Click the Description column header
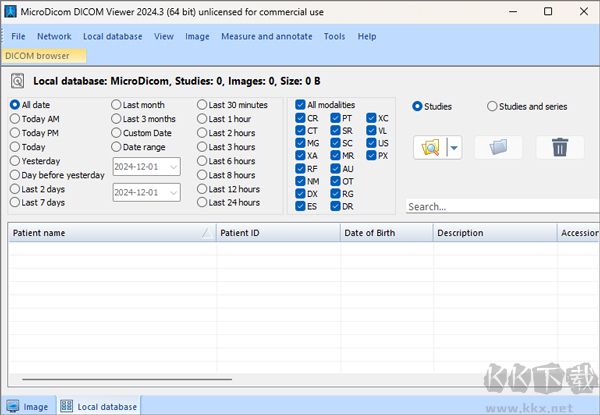Screen dimensions: 600x415 pos(495,233)
